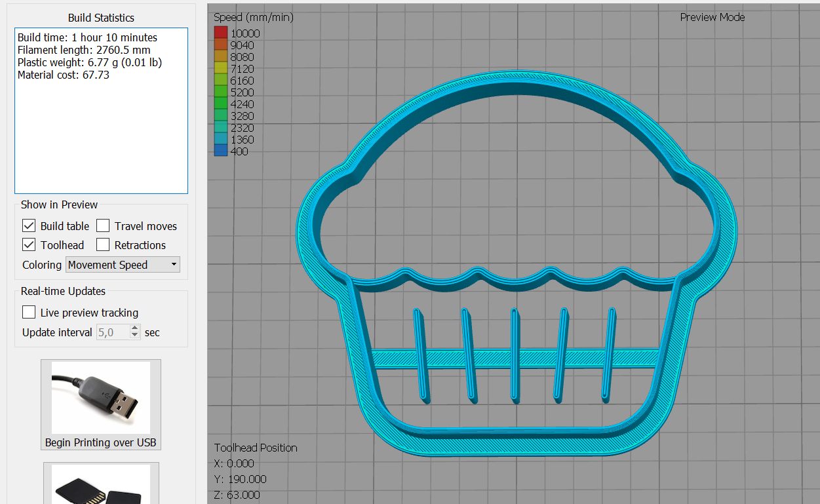Enable Live preview tracking
The image size is (820, 504).
click(28, 313)
